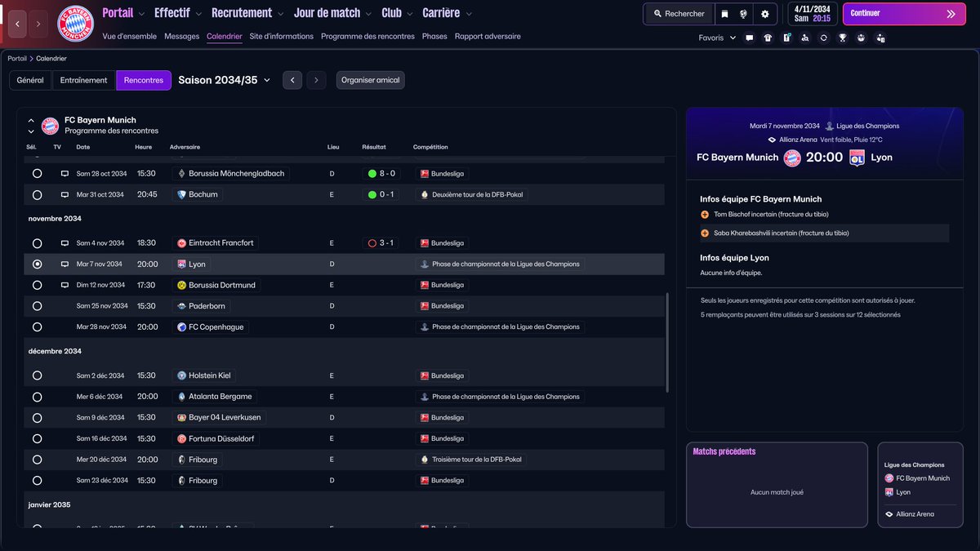Click the Organiser amical button
Screen dimensions: 980x551
[x=370, y=80]
